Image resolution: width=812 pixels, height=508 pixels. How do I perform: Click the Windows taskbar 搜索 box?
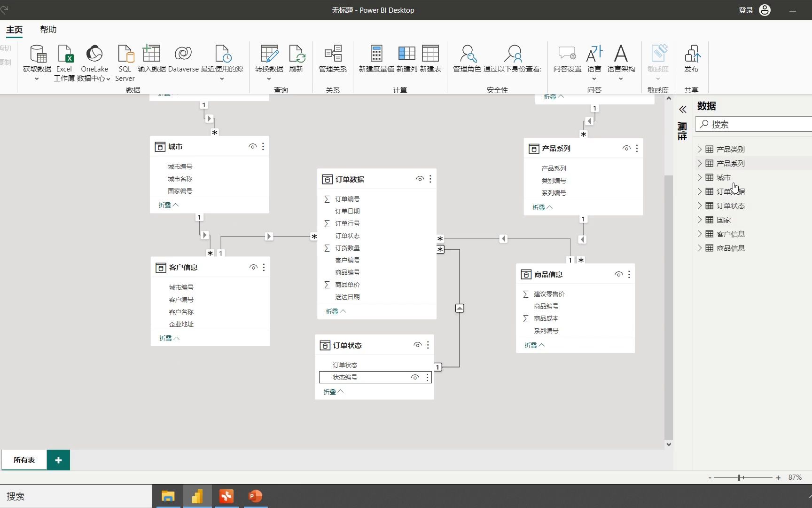pos(76,496)
